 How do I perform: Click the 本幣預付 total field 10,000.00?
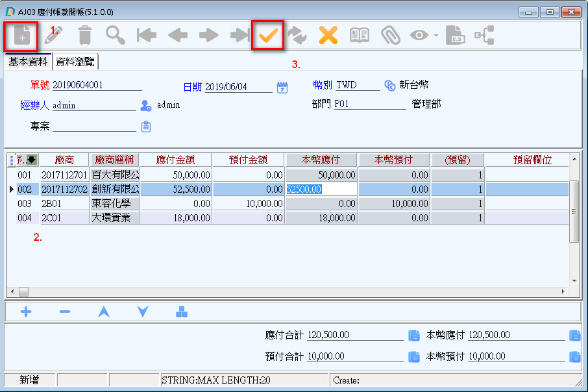point(517,356)
